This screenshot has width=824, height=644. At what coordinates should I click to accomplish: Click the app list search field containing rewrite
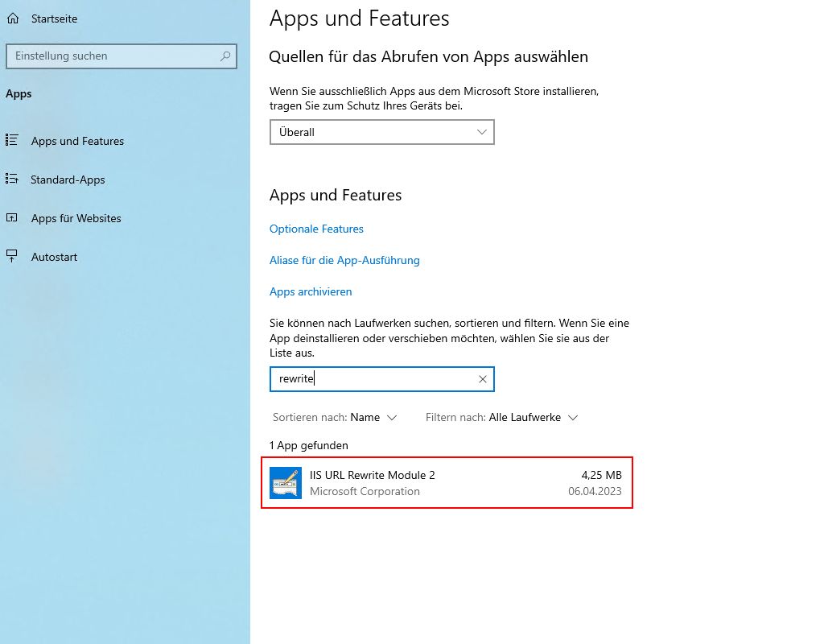[x=370, y=379]
